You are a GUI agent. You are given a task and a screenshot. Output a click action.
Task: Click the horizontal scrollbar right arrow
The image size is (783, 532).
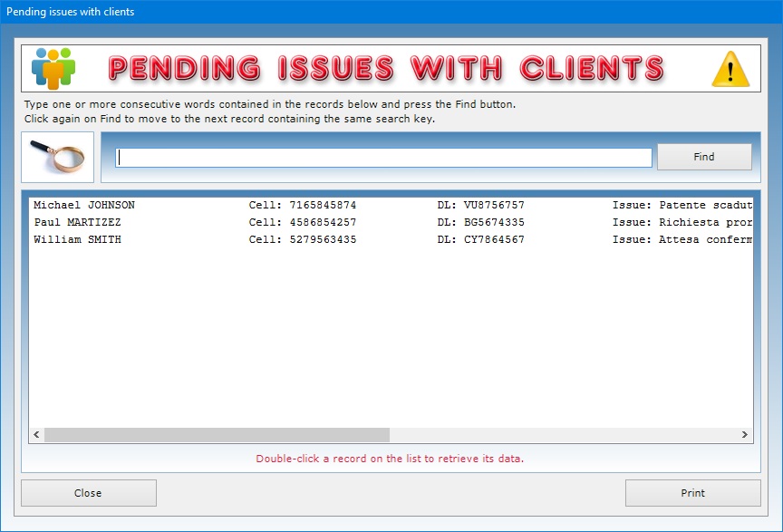point(745,435)
